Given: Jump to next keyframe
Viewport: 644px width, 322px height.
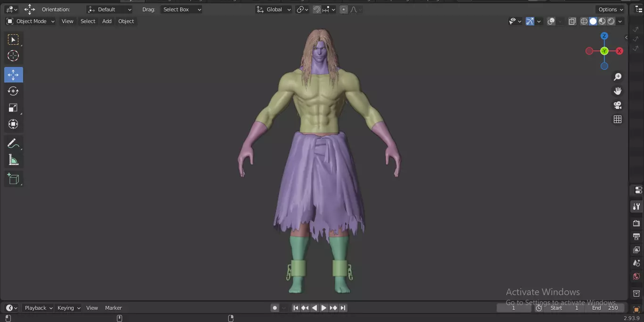Looking at the screenshot, I should pyautogui.click(x=333, y=308).
